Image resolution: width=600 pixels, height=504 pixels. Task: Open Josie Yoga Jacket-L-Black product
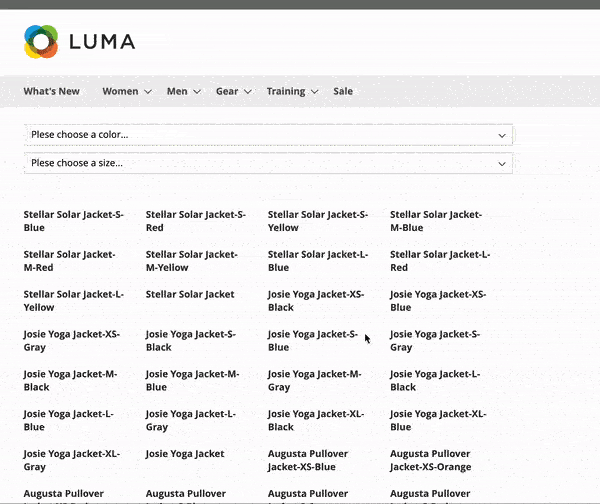click(x=435, y=380)
